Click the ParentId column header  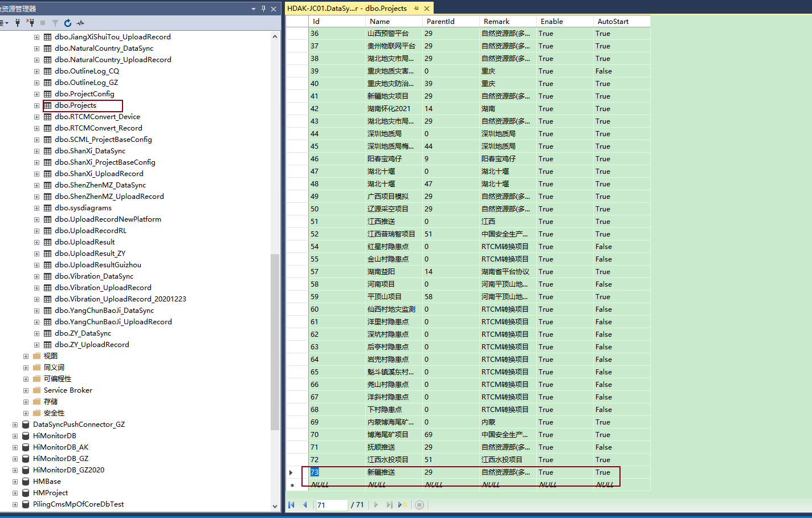(450, 22)
